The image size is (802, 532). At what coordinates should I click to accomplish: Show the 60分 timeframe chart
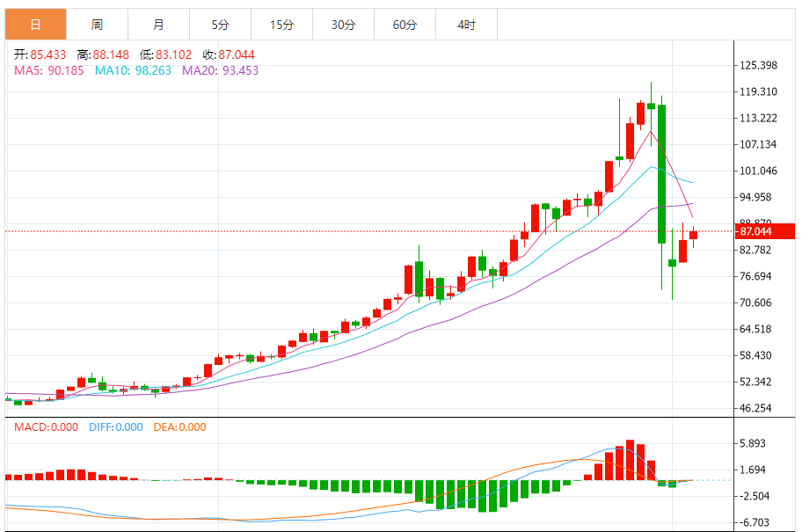coord(405,25)
